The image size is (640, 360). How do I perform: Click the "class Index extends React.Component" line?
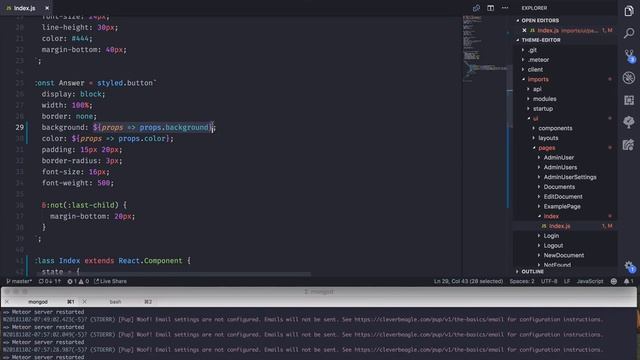tap(112, 261)
